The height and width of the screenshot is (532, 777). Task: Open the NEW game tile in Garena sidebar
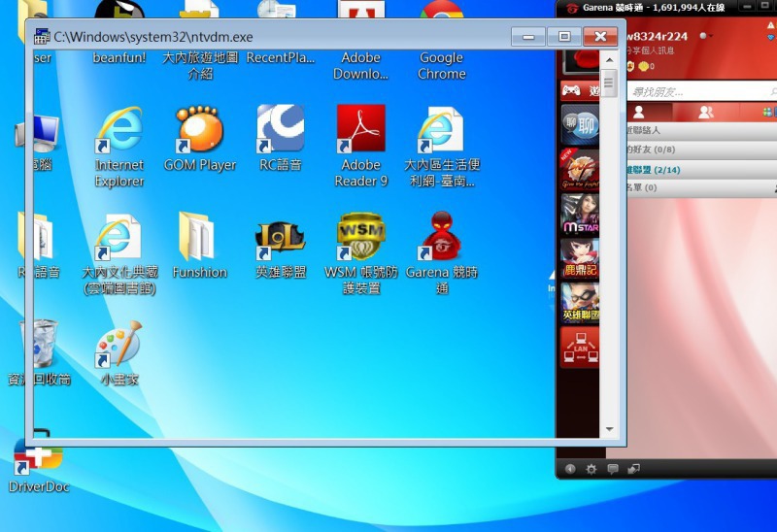pyautogui.click(x=580, y=168)
